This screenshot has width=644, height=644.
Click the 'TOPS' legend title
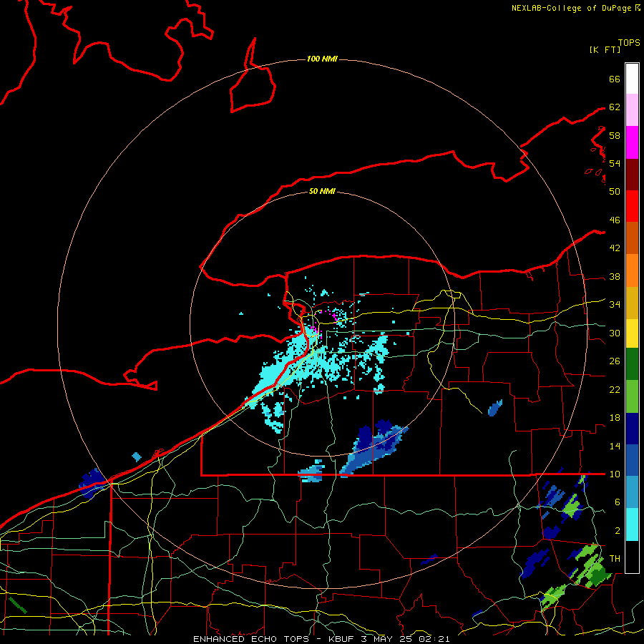(629, 42)
